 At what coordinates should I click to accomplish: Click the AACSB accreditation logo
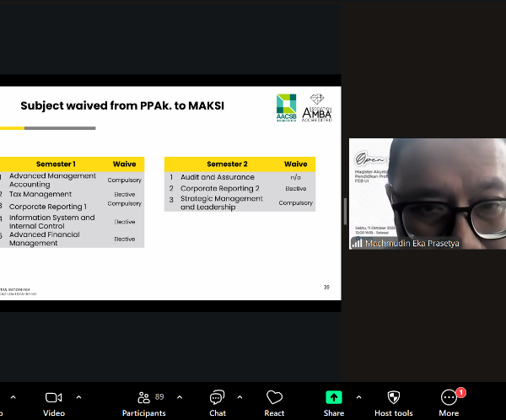click(287, 107)
